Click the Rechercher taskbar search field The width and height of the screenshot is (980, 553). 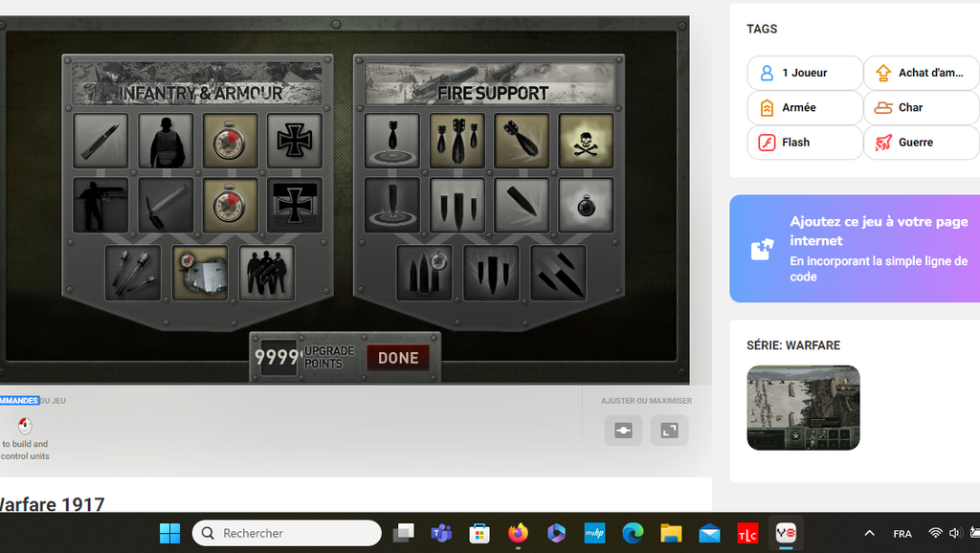click(x=287, y=533)
